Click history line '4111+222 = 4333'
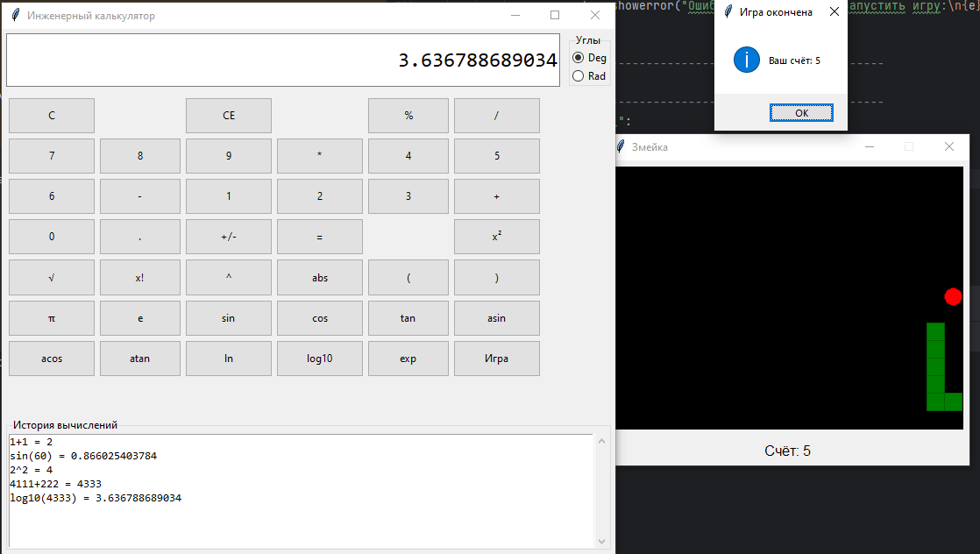Screen dimensions: 980x554 coord(55,484)
